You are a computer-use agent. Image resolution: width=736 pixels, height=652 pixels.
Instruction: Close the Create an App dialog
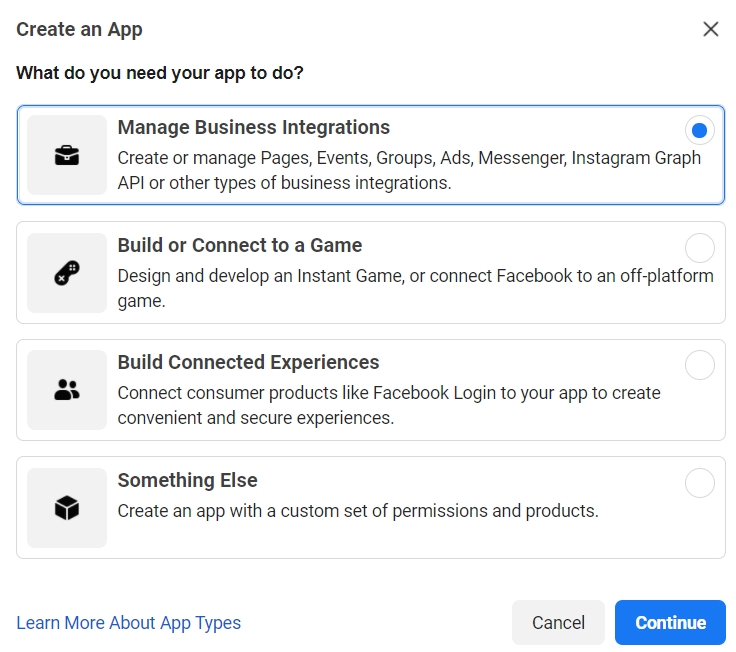711,29
